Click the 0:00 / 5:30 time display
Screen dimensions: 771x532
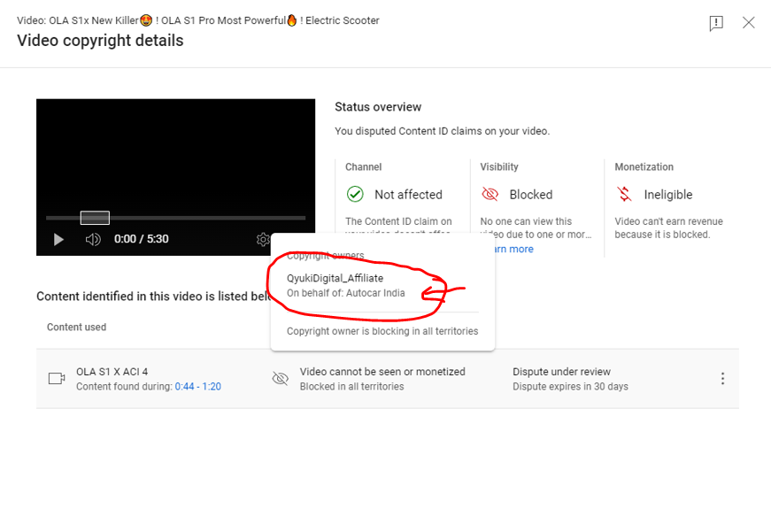pyautogui.click(x=141, y=239)
